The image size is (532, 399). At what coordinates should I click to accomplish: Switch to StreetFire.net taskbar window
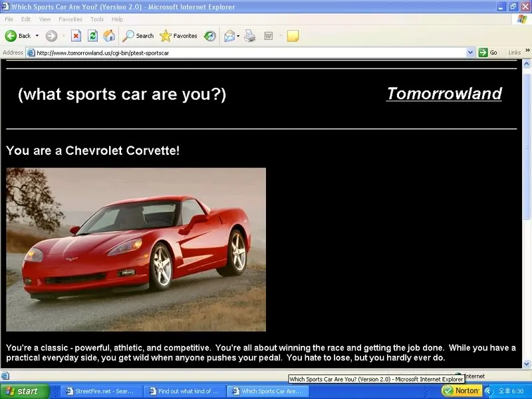coord(100,391)
